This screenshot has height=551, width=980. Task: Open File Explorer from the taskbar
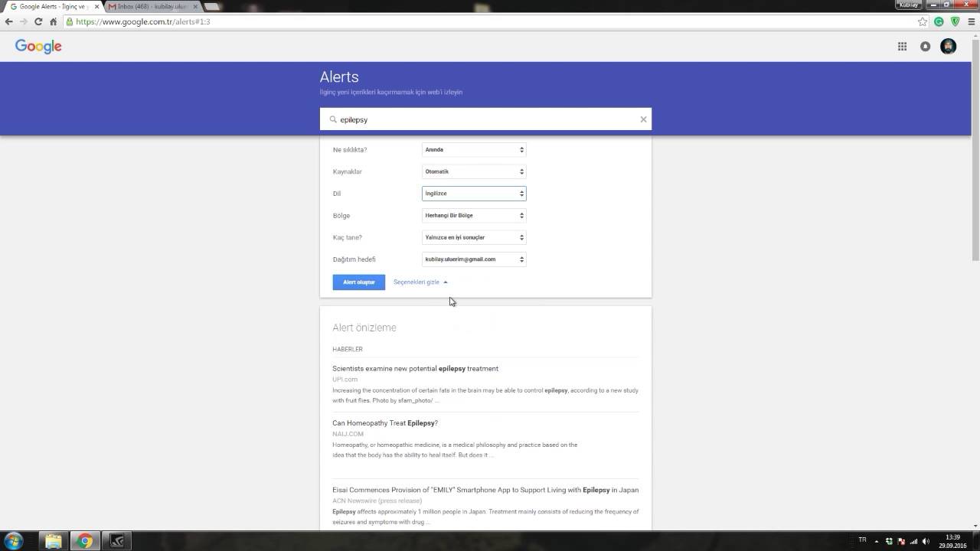click(53, 541)
